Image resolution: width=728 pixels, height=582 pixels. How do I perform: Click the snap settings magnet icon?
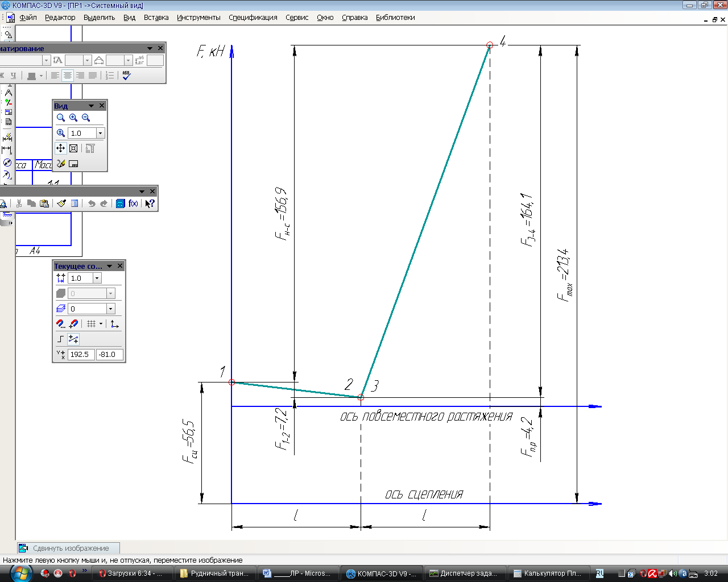[61, 324]
